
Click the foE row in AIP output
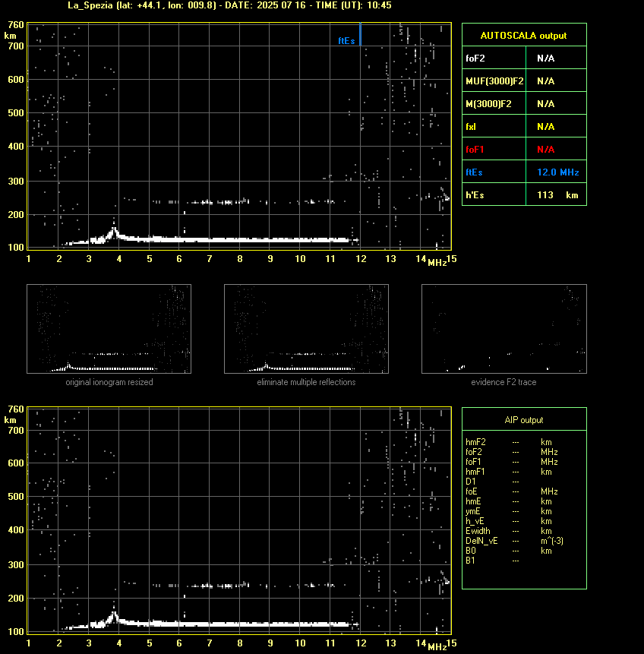click(512, 491)
